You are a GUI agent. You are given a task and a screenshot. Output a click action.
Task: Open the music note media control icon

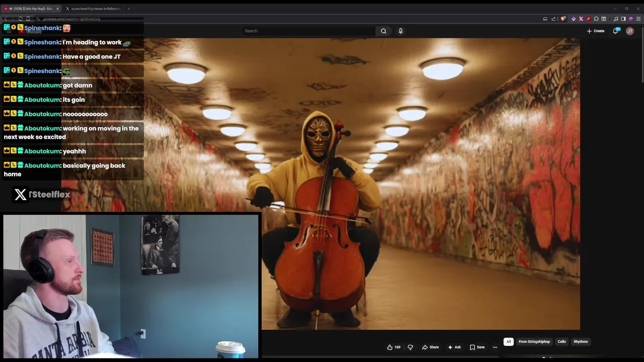(616, 19)
